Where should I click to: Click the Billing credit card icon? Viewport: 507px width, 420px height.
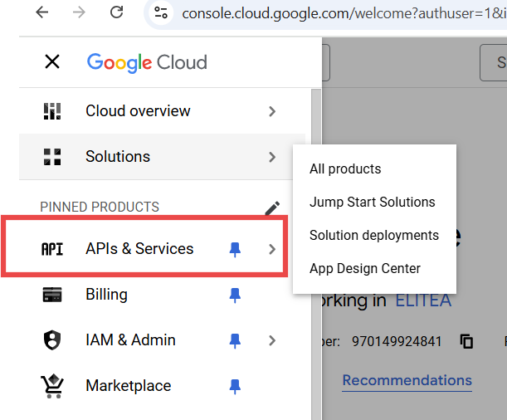(52, 295)
